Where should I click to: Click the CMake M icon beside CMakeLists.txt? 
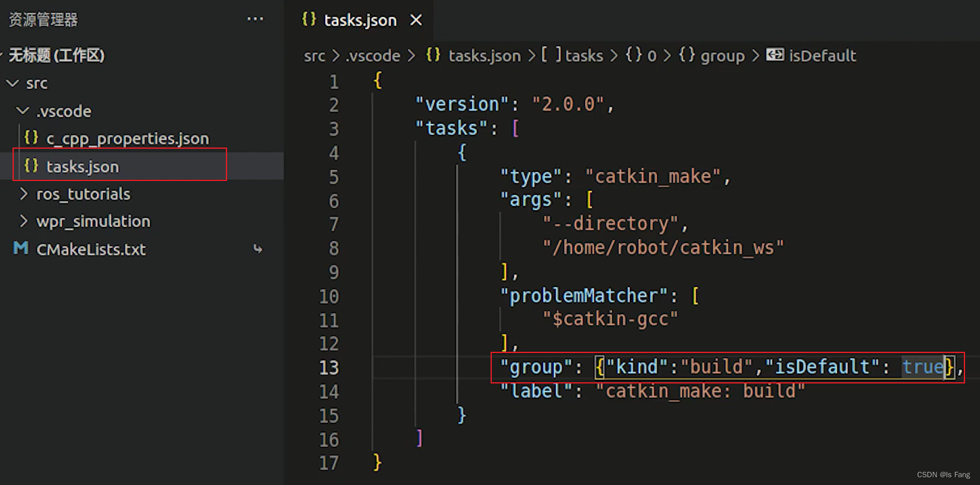point(21,248)
